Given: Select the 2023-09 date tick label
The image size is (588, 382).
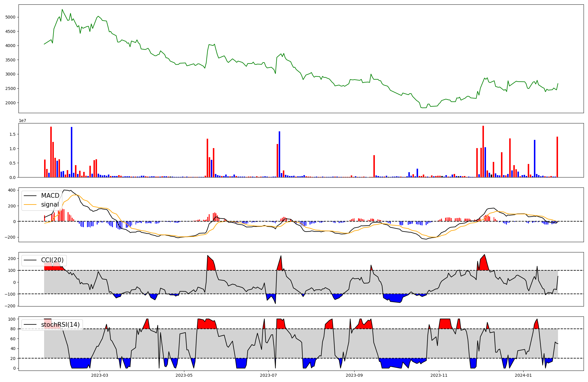Looking at the screenshot, I should tap(354, 375).
